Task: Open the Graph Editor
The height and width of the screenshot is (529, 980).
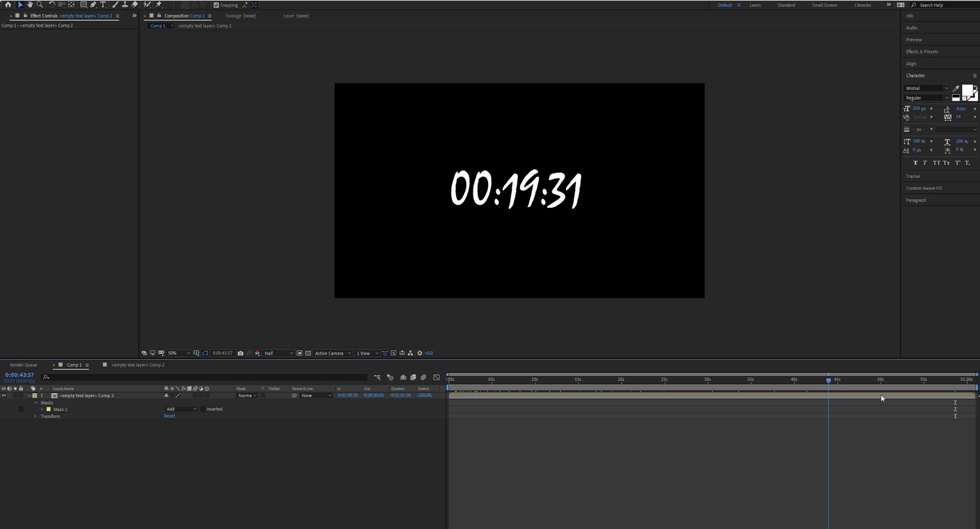Action: (x=436, y=377)
